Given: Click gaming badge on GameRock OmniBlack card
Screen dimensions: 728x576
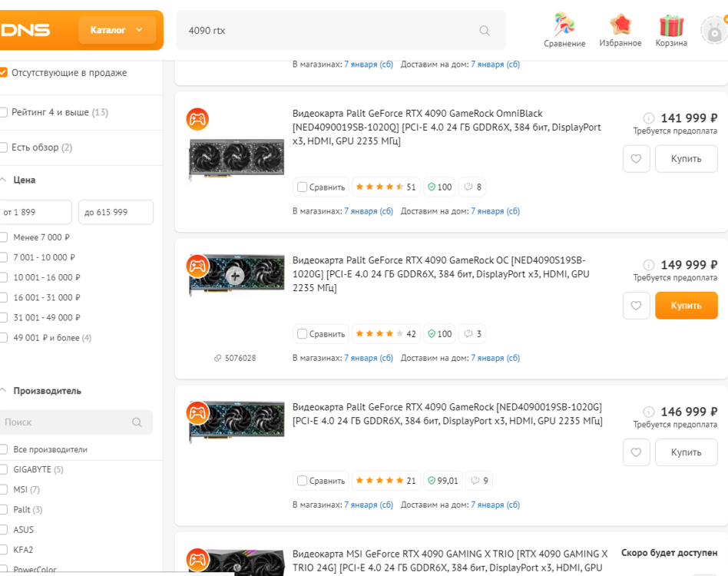Looking at the screenshot, I should (x=197, y=119).
